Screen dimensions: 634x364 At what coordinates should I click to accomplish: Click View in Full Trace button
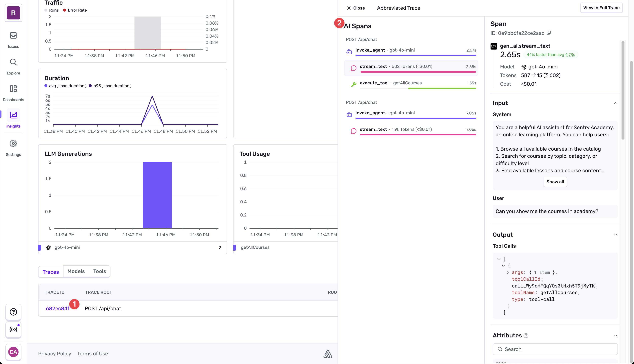[x=601, y=8]
